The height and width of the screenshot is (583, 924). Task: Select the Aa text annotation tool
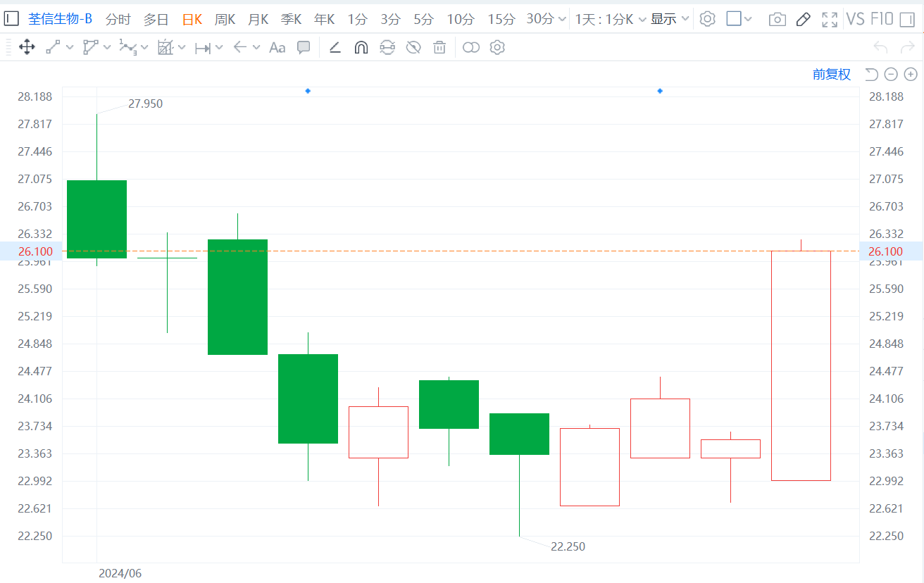click(277, 48)
